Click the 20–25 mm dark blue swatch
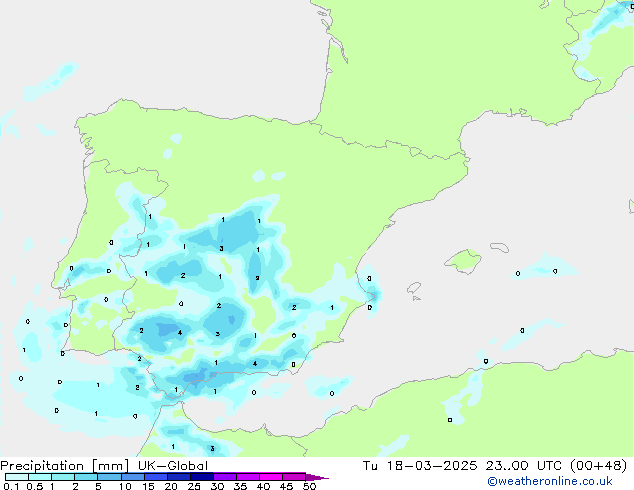This screenshot has width=634, height=490. coord(178,477)
